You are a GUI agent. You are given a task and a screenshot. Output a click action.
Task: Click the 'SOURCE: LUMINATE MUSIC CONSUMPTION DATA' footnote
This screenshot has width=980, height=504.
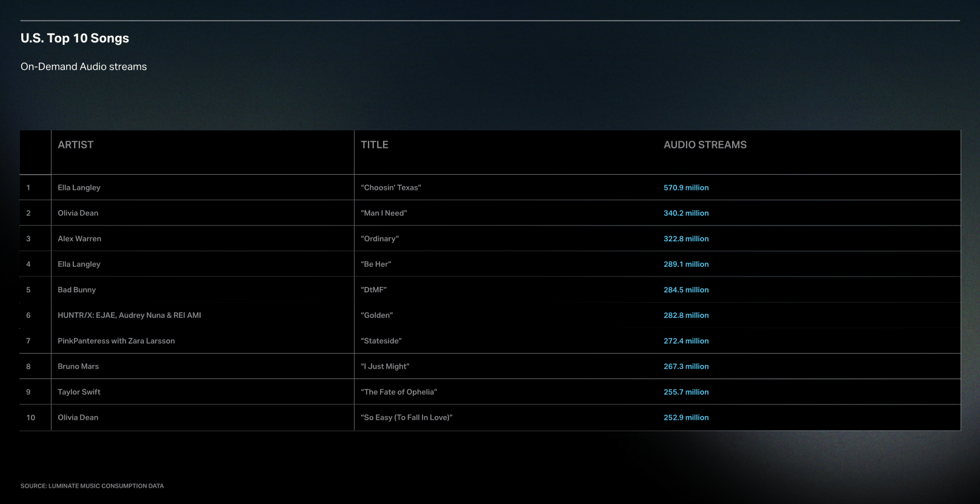pos(92,486)
